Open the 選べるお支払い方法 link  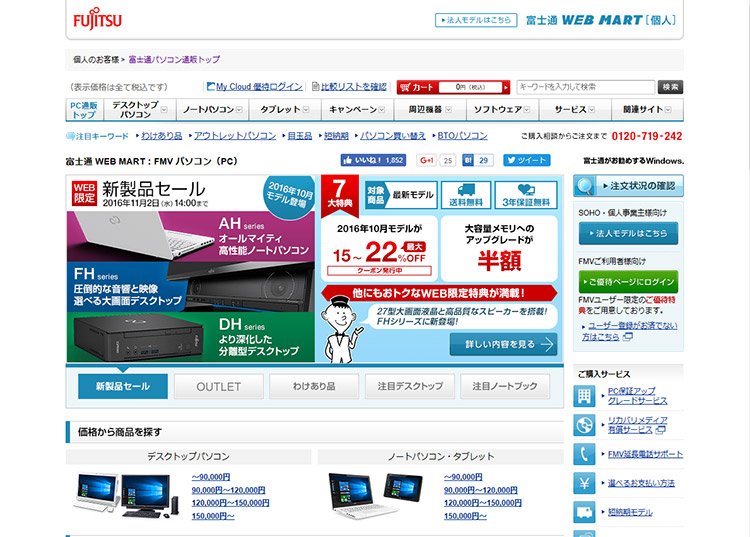coord(641,483)
